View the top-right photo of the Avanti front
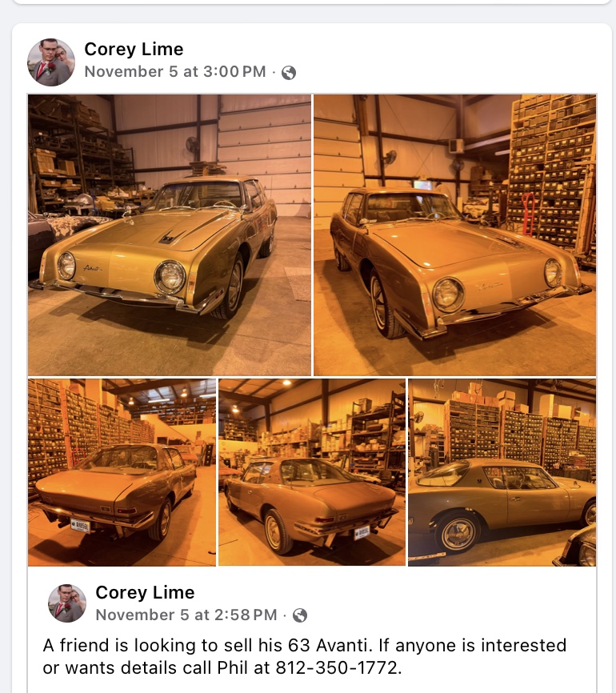 pyautogui.click(x=454, y=234)
